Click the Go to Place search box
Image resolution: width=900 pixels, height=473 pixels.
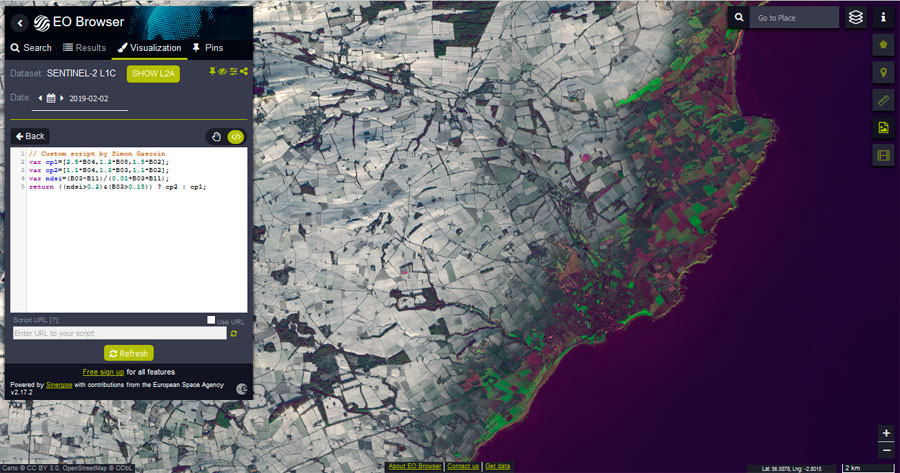click(x=794, y=18)
